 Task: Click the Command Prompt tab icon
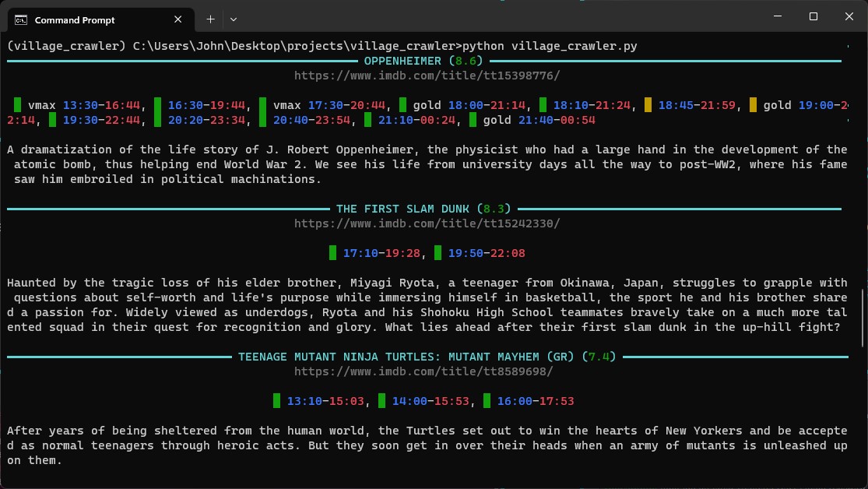(21, 20)
